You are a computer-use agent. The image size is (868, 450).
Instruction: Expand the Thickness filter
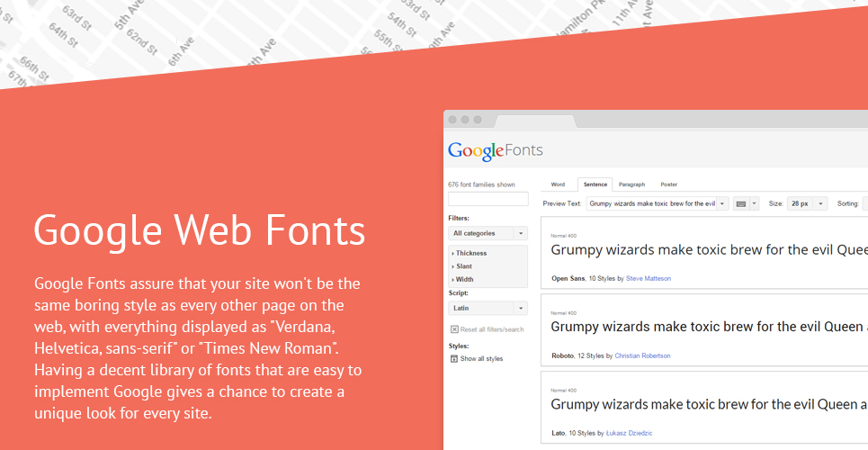click(x=470, y=253)
